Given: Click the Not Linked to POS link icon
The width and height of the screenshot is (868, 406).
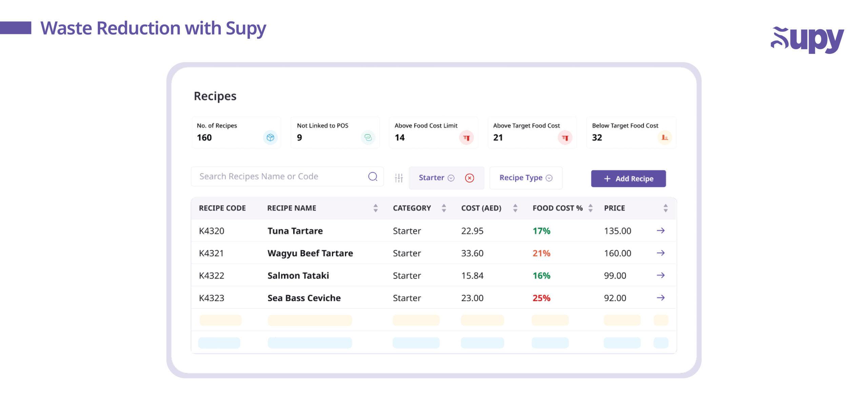Looking at the screenshot, I should point(368,137).
